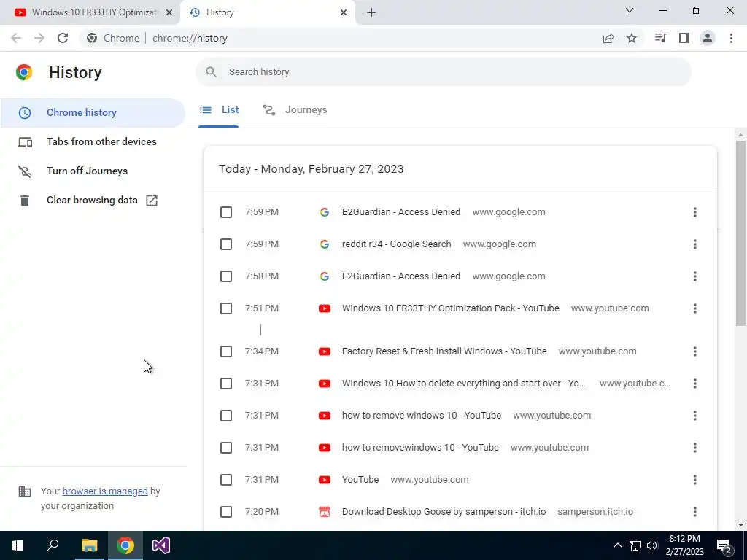Viewport: 747px width, 560px height.
Task: Click the external link icon beside Clear browsing data
Action: pyautogui.click(x=152, y=201)
